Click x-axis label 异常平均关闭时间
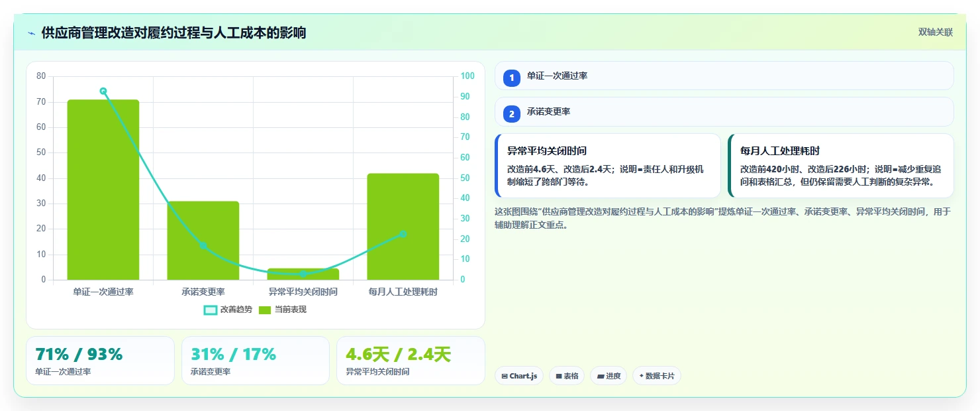 pos(303,292)
